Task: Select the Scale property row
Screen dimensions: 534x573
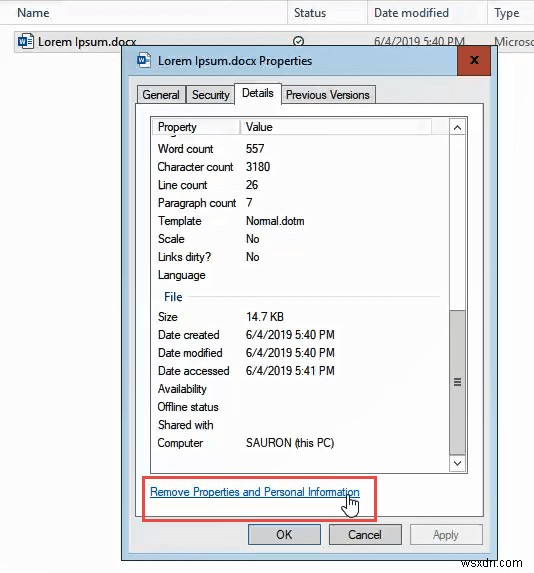Action: click(299, 239)
